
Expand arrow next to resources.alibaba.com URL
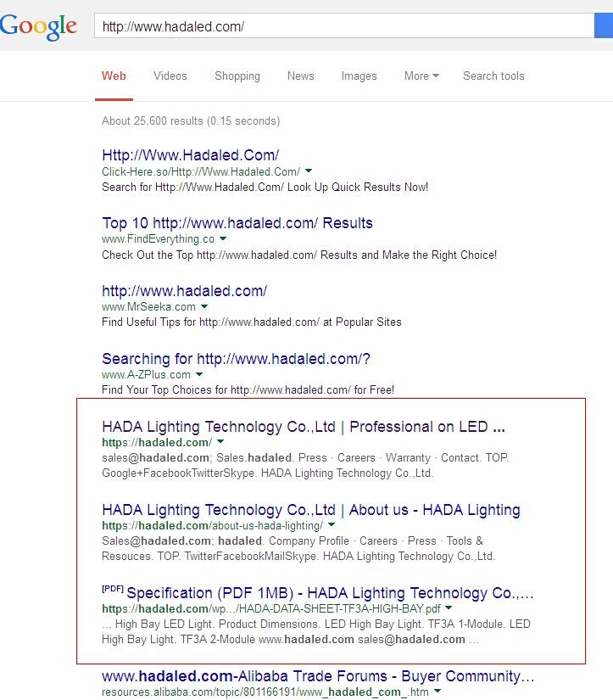(x=437, y=692)
